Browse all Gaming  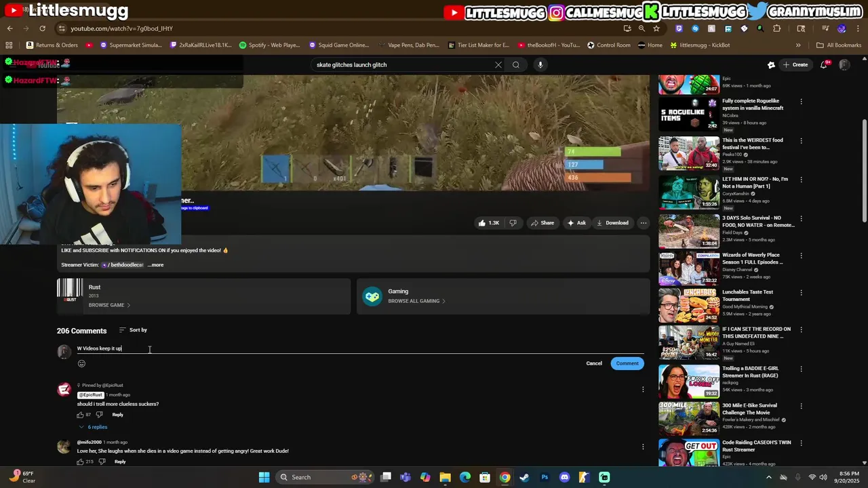[x=416, y=301]
